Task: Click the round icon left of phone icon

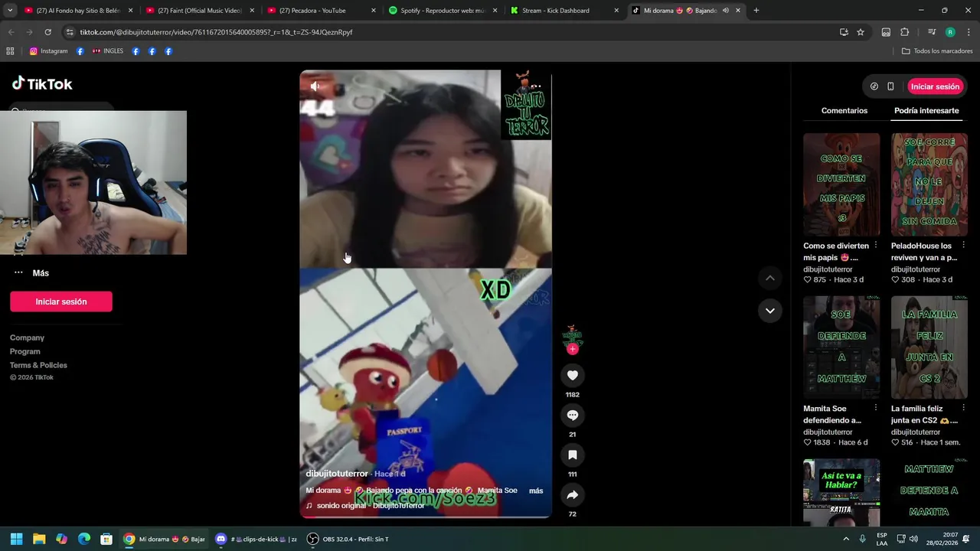Action: pos(874,86)
